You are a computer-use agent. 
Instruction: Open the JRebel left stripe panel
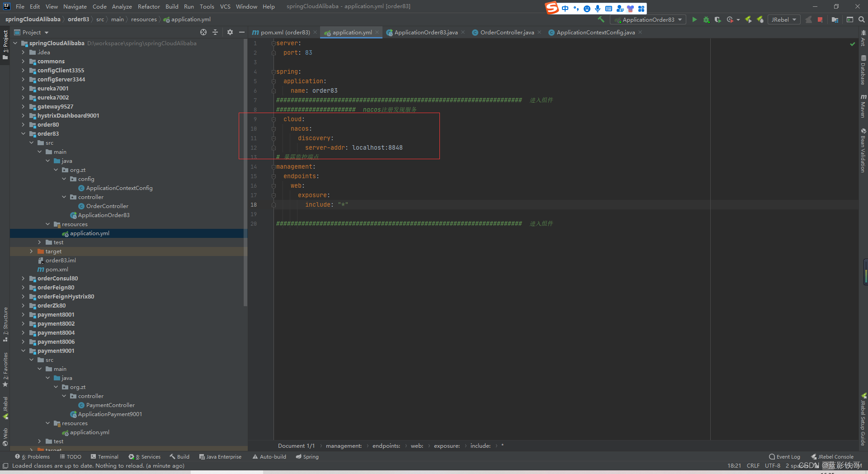(x=5, y=408)
